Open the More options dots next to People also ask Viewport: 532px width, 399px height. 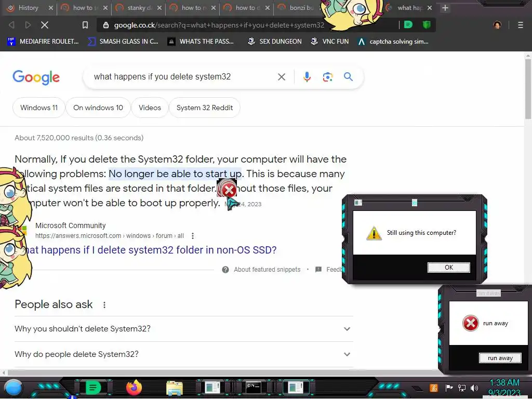tap(104, 304)
